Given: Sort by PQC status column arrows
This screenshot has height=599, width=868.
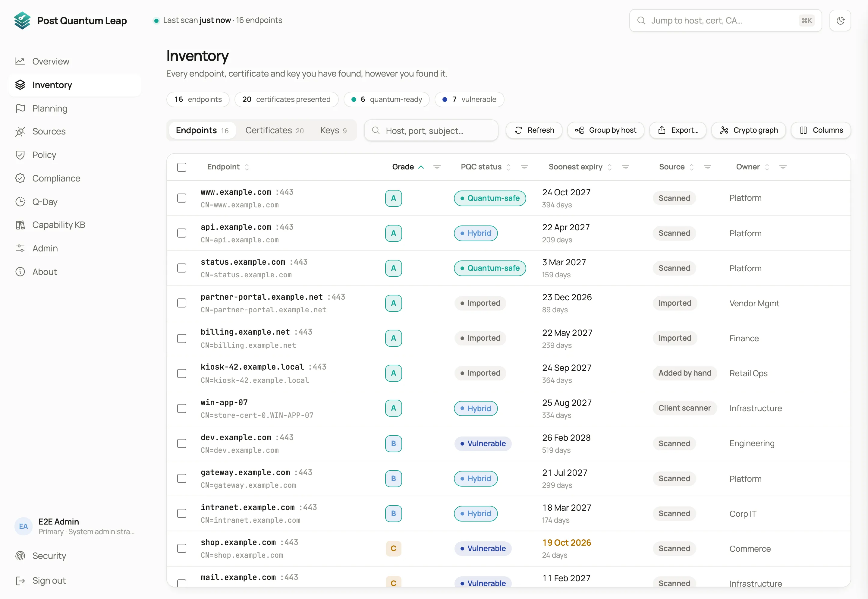Looking at the screenshot, I should (x=508, y=167).
